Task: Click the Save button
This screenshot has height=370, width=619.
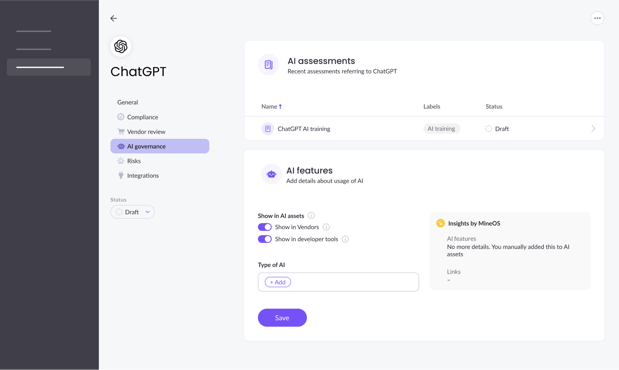Action: pos(282,318)
